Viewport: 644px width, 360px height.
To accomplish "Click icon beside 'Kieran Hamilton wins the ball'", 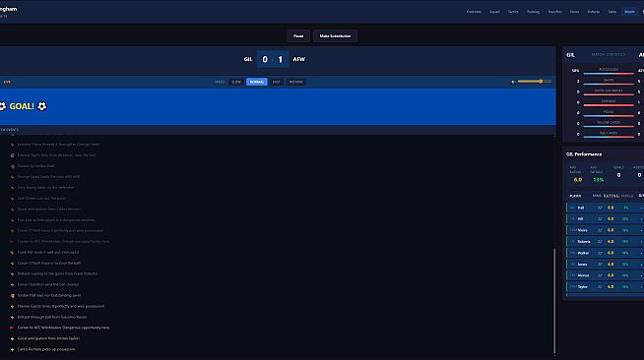I will click(x=12, y=284).
